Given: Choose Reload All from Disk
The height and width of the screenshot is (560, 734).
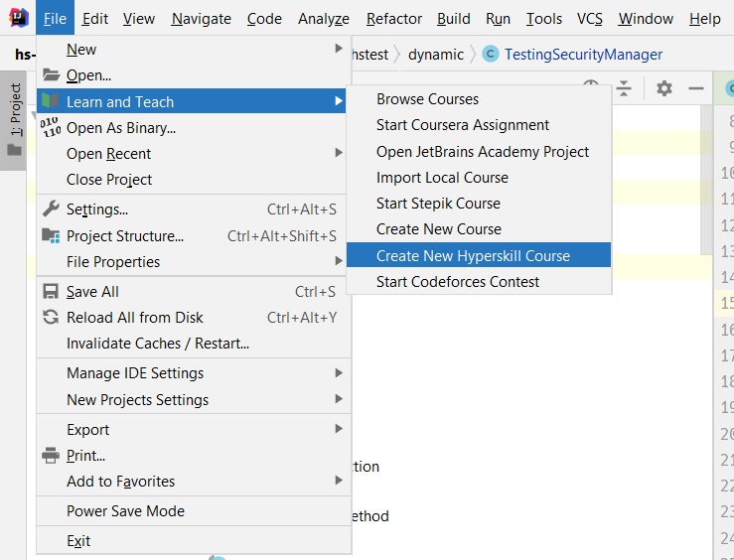Looking at the screenshot, I should point(194,317).
